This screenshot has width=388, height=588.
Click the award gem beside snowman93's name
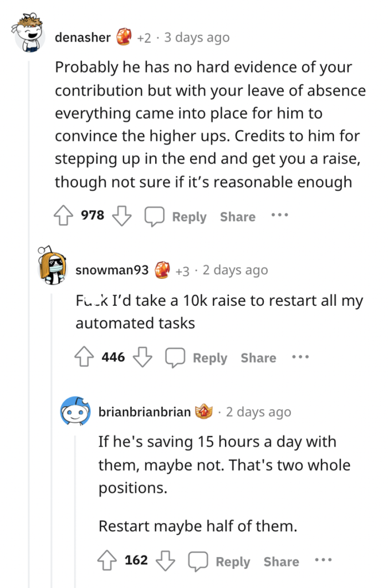tap(163, 269)
